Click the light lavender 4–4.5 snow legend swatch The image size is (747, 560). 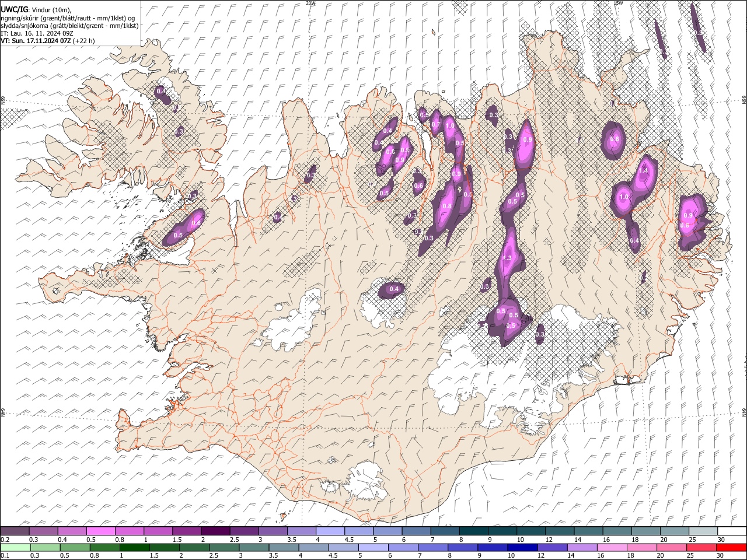(x=329, y=531)
